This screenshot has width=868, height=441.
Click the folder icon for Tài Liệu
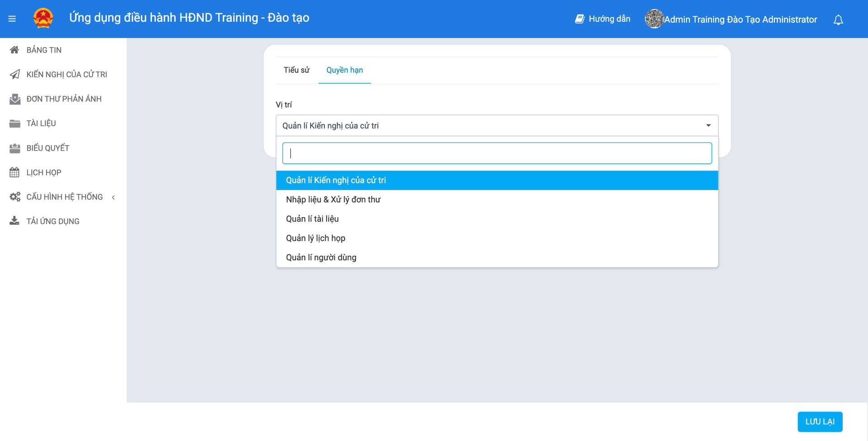click(x=14, y=123)
